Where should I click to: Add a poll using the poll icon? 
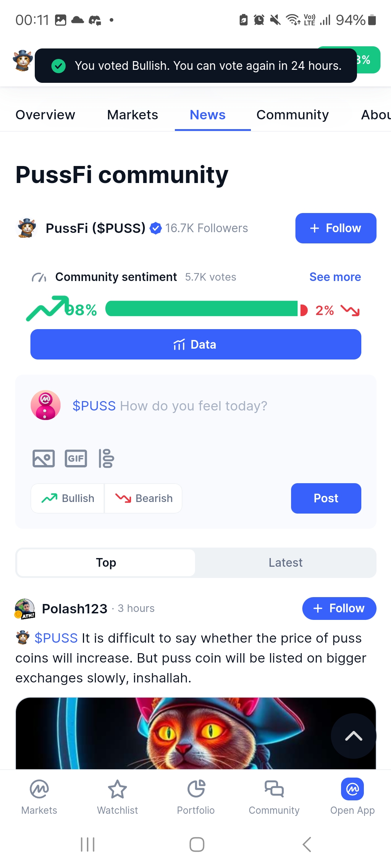[x=106, y=459]
